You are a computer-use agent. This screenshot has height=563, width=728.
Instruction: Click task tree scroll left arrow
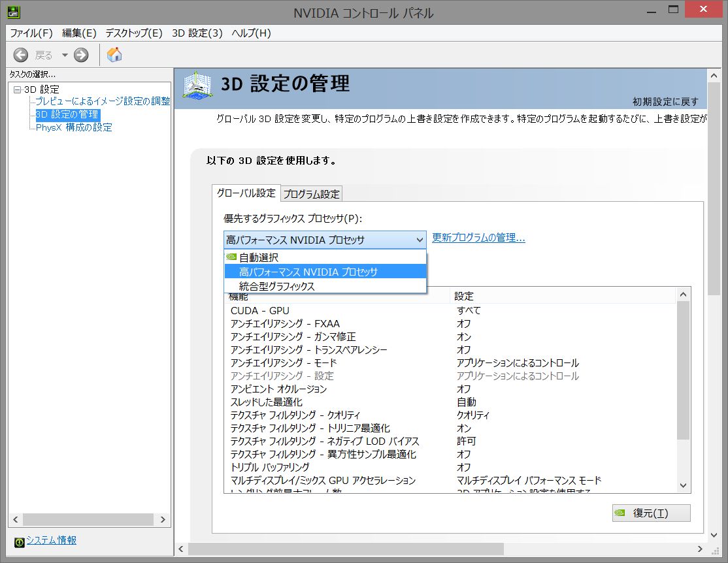click(x=16, y=519)
